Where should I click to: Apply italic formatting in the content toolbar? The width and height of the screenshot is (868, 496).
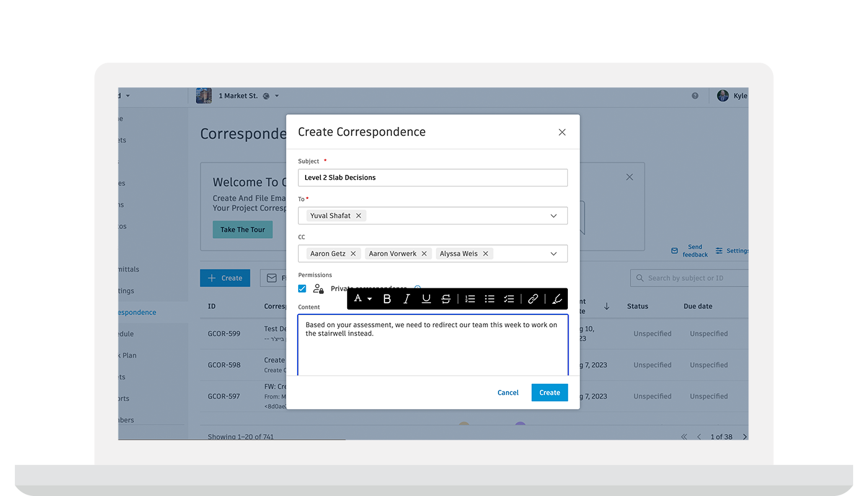pyautogui.click(x=407, y=299)
